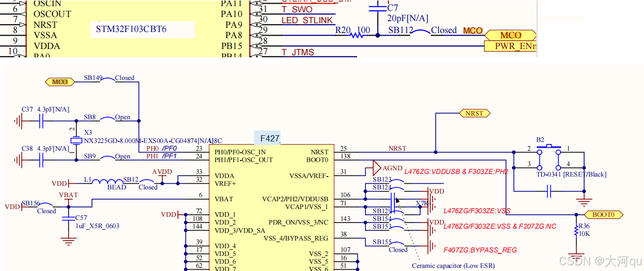The width and height of the screenshot is (644, 271).
Task: Click pin number 138 beside BOOT0
Action: click(345, 156)
